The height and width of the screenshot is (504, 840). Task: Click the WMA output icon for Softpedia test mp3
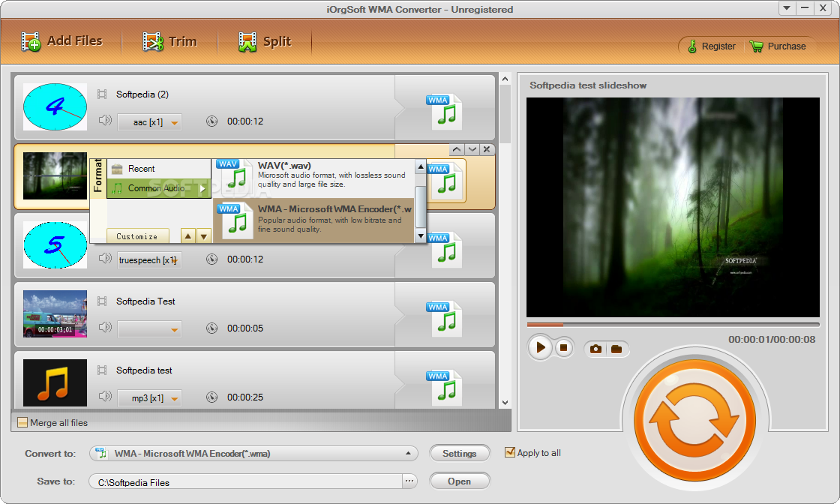[445, 388]
